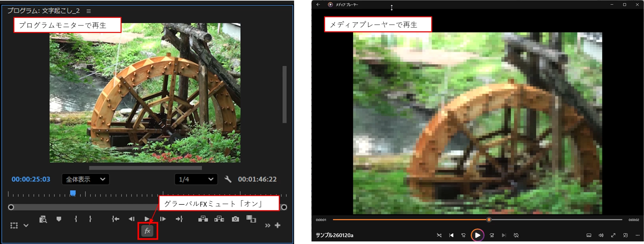The height and width of the screenshot is (244, 644).
Task: Step back one frame in Program Monitor
Action: [x=131, y=219]
